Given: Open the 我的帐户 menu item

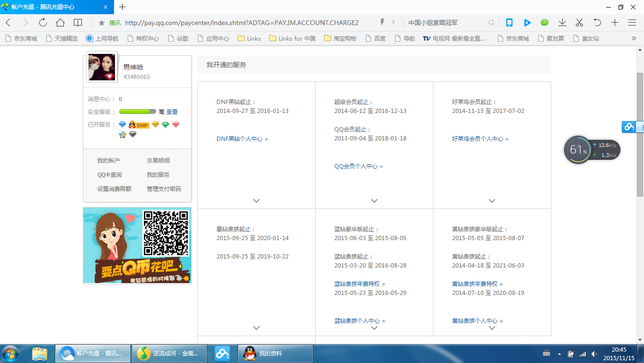Looking at the screenshot, I should pos(109,161).
